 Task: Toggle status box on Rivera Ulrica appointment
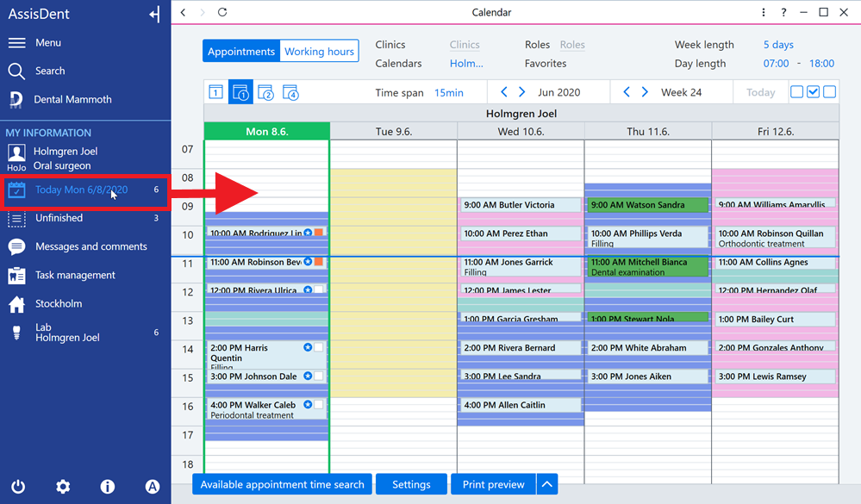click(x=319, y=289)
